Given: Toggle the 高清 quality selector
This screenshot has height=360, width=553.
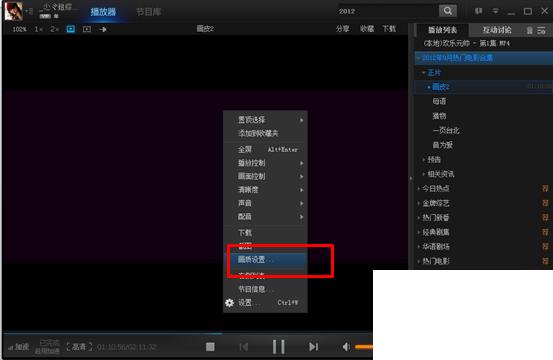Looking at the screenshot, I should click(x=79, y=347).
